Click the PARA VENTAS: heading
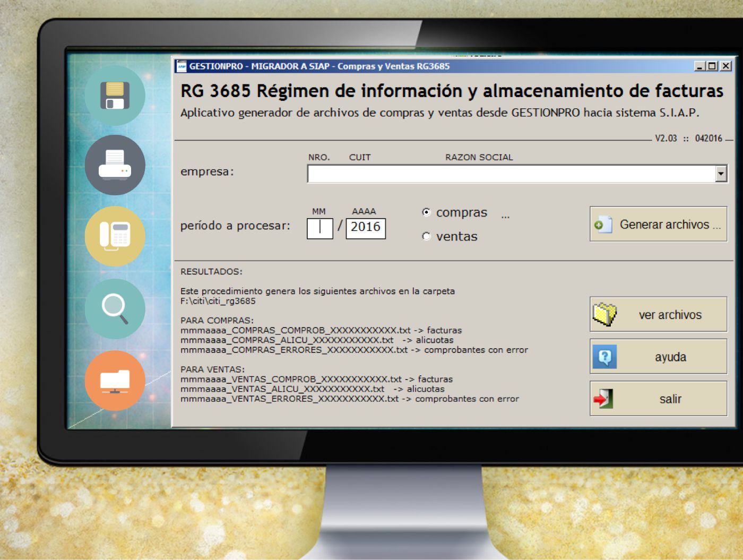The image size is (743, 560). point(212,369)
